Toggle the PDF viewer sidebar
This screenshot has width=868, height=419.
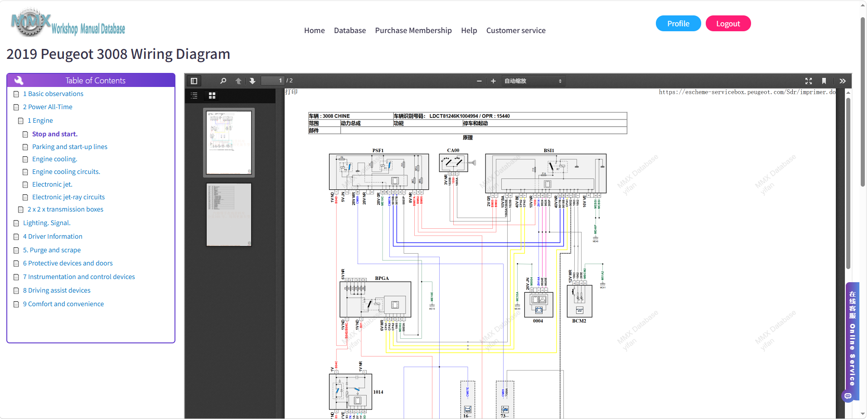(194, 81)
